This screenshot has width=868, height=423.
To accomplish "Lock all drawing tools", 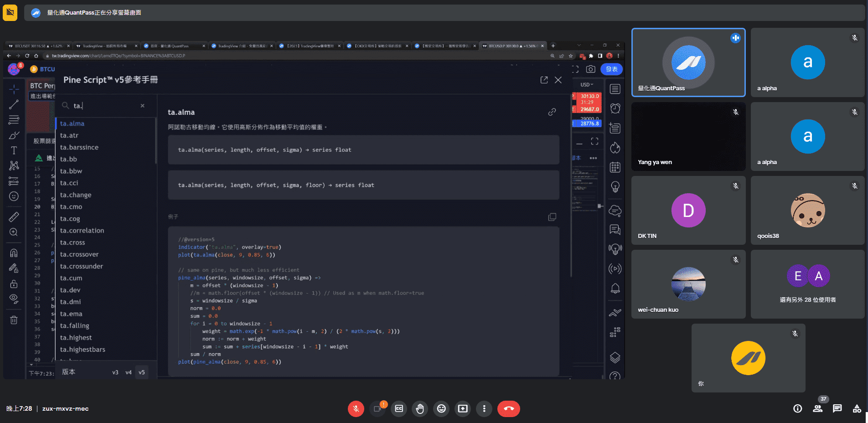I will tap(14, 284).
